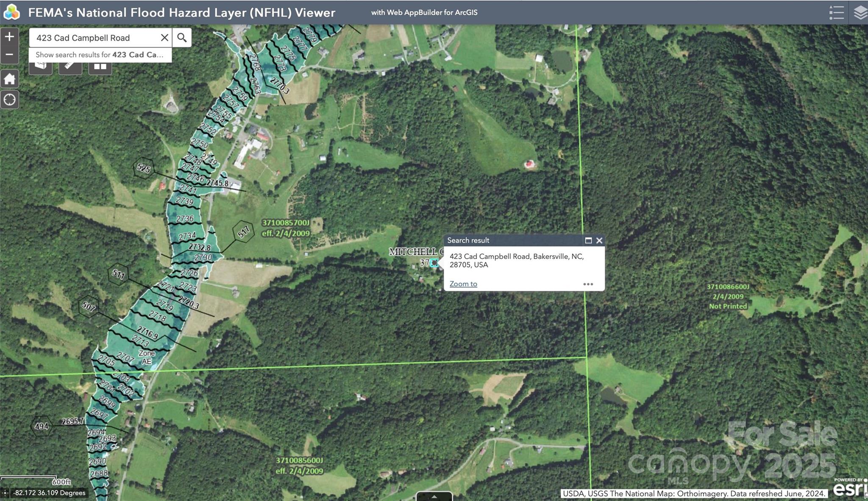Viewport: 868px width, 501px height.
Task: Click the search magnifier button
Action: (182, 38)
